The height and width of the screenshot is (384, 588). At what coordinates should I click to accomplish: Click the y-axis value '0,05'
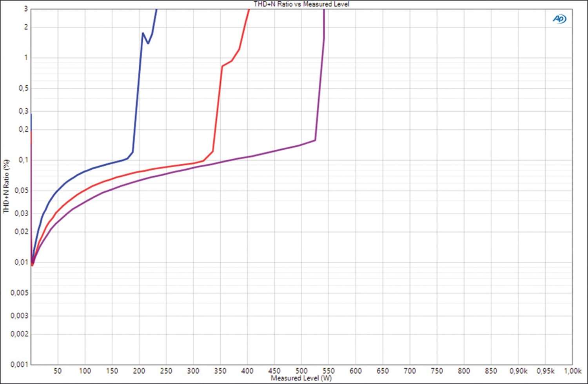[22, 191]
